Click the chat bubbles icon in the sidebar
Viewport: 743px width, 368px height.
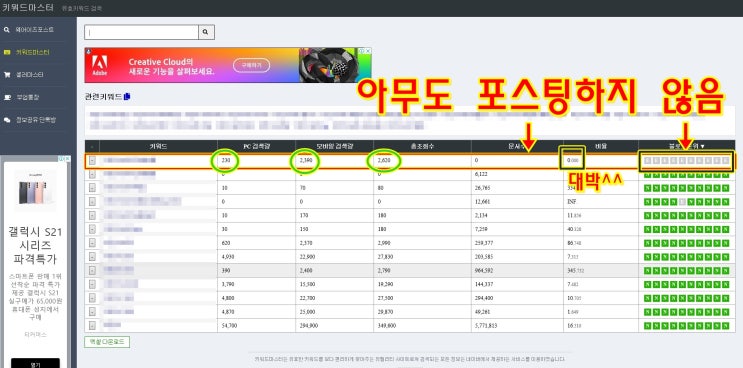coord(7,120)
